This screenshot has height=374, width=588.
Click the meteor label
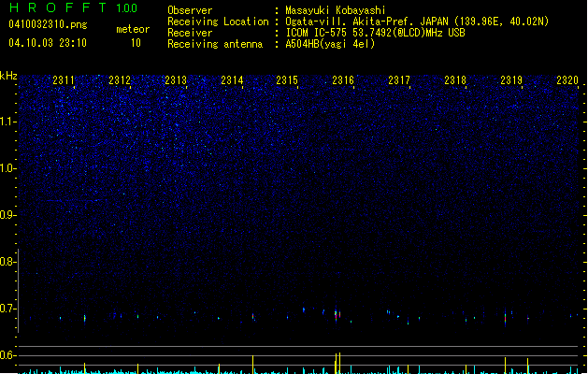coord(133,29)
